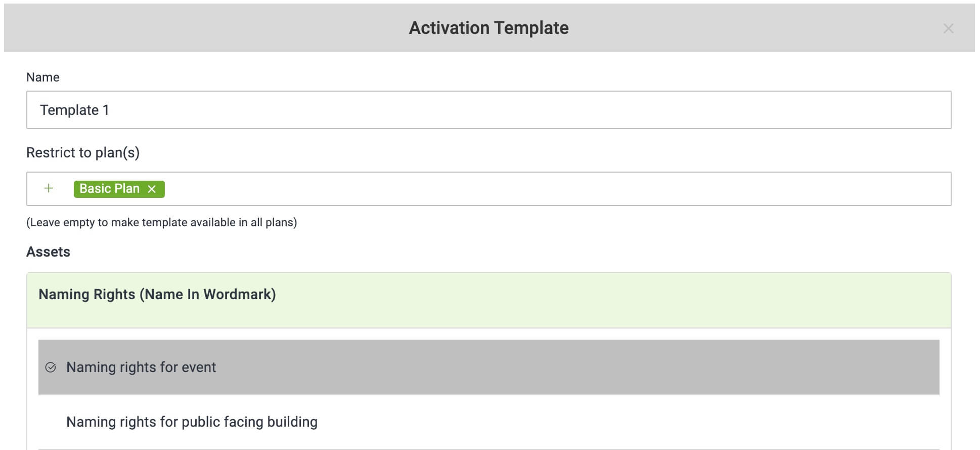Click the Activation Template dialog title

488,28
